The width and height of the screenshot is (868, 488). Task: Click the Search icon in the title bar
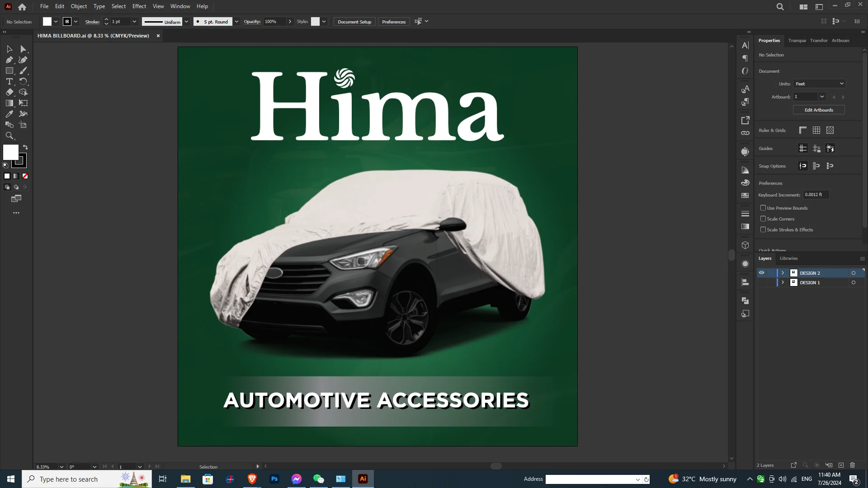click(780, 7)
